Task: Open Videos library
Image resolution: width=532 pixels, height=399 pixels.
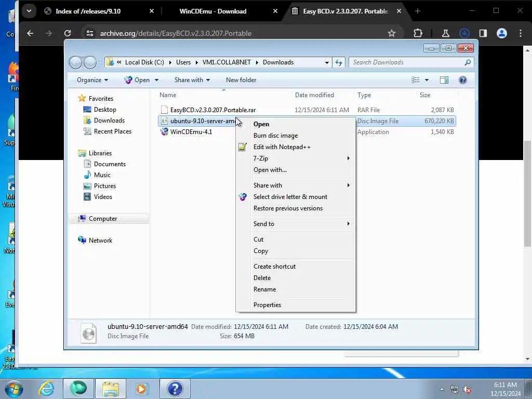Action: pyautogui.click(x=103, y=197)
